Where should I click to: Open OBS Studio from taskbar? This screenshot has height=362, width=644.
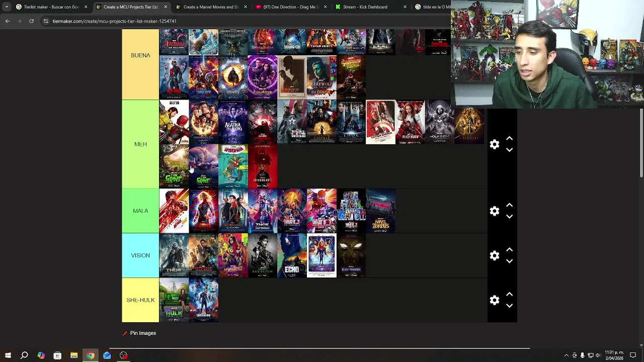pos(123,355)
